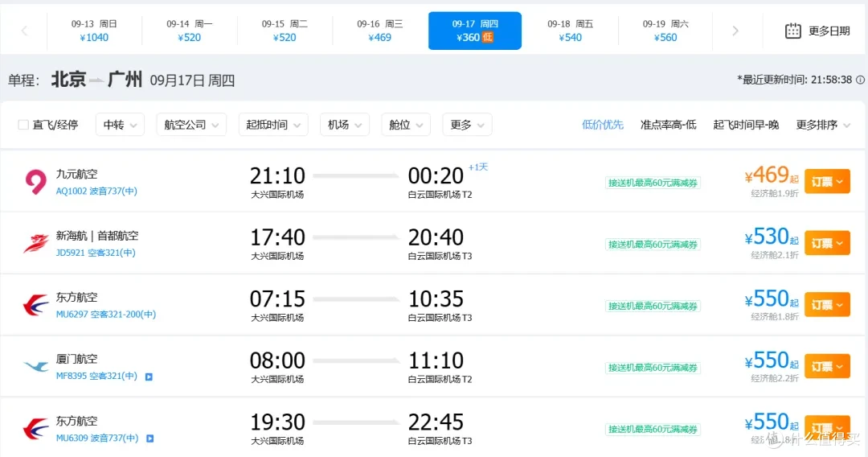The width and height of the screenshot is (868, 457).
Task: Sort flights by 低价优先
Action: (602, 125)
